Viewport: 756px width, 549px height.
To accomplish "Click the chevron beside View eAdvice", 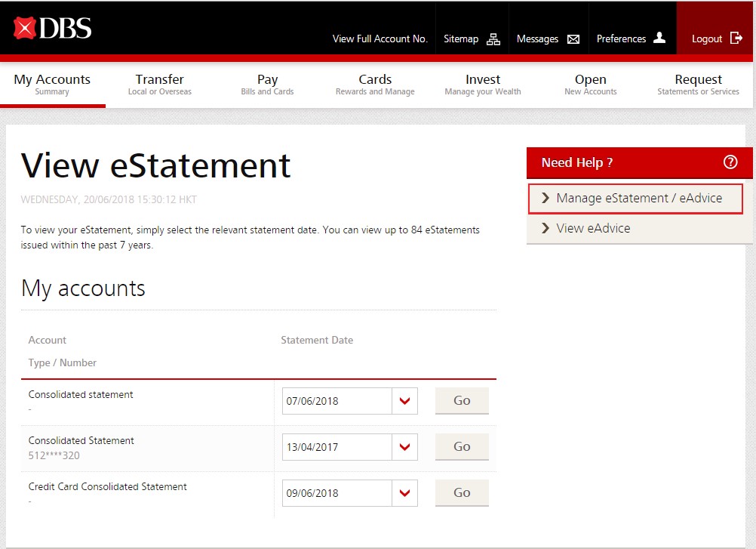I will pos(545,228).
